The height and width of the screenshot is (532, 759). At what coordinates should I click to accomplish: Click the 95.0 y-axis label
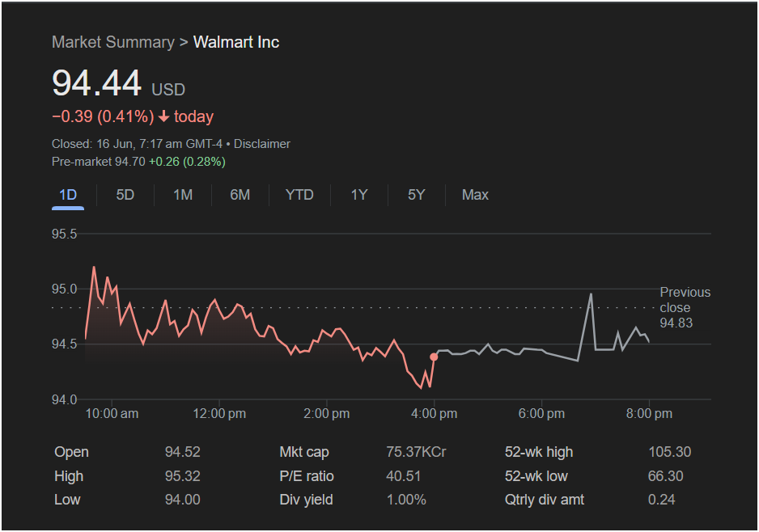point(65,289)
